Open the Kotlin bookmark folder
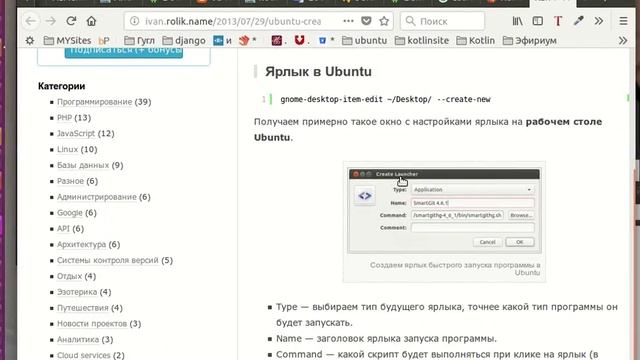The width and height of the screenshot is (640, 360). tap(476, 40)
